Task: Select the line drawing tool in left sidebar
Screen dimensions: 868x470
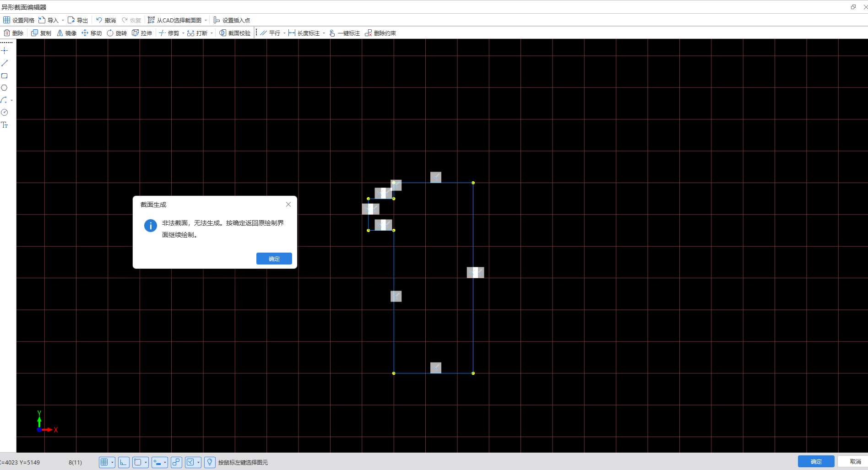Action: 5,63
